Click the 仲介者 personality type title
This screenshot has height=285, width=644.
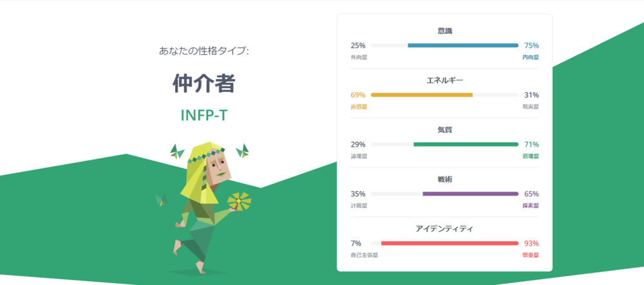pyautogui.click(x=204, y=83)
